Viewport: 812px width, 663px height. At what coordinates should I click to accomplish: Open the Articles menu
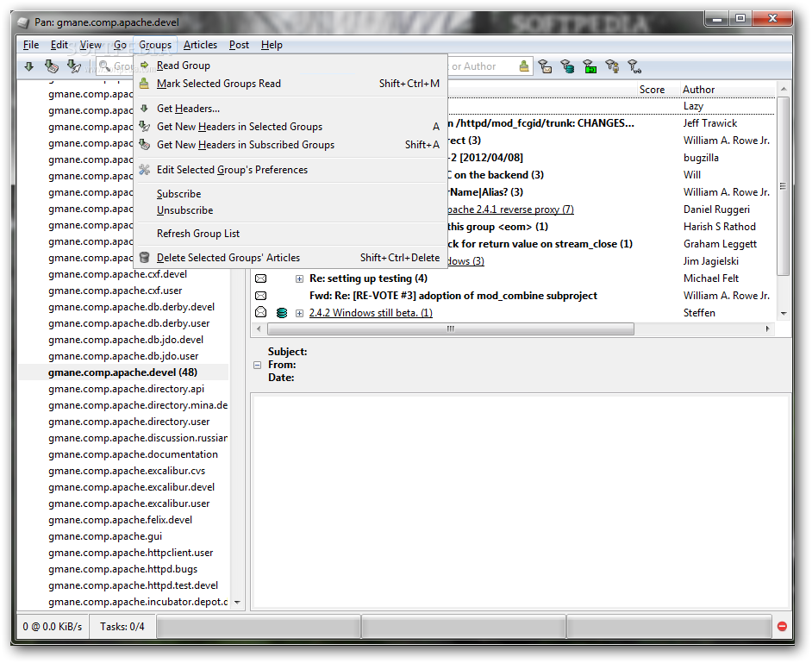(200, 45)
